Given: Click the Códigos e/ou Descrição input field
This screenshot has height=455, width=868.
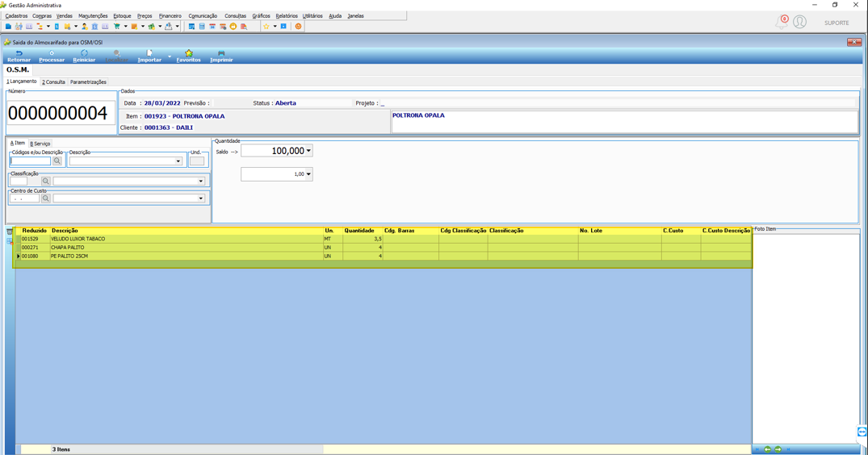Looking at the screenshot, I should (x=31, y=161).
